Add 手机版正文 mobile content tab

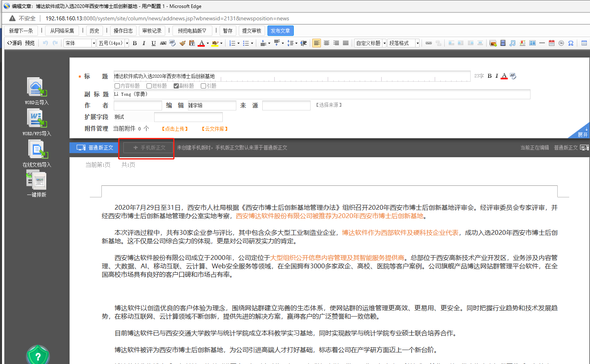click(x=148, y=148)
